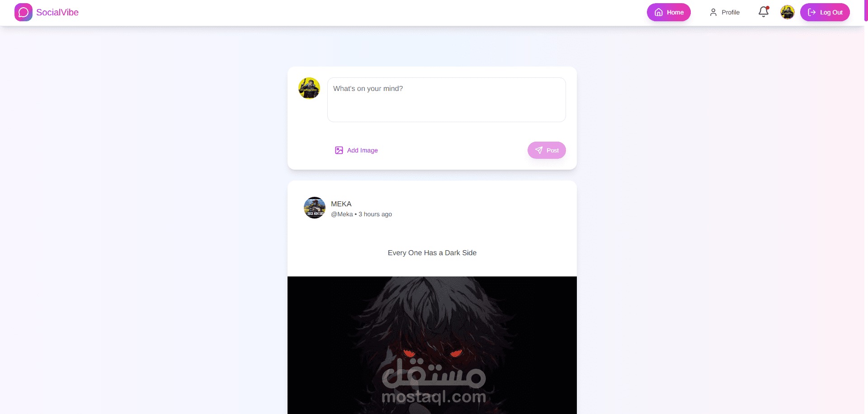Click the person icon beside Profile

tap(713, 12)
